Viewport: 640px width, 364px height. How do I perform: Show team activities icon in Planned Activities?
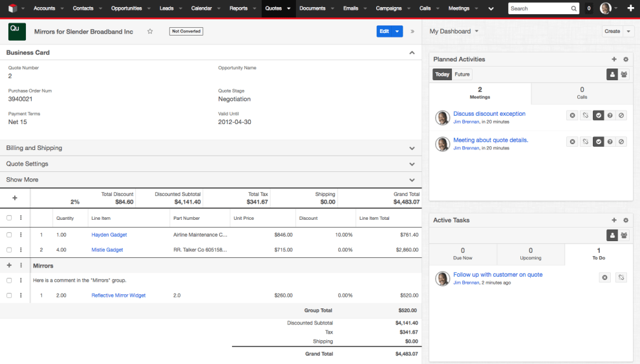[x=624, y=74]
